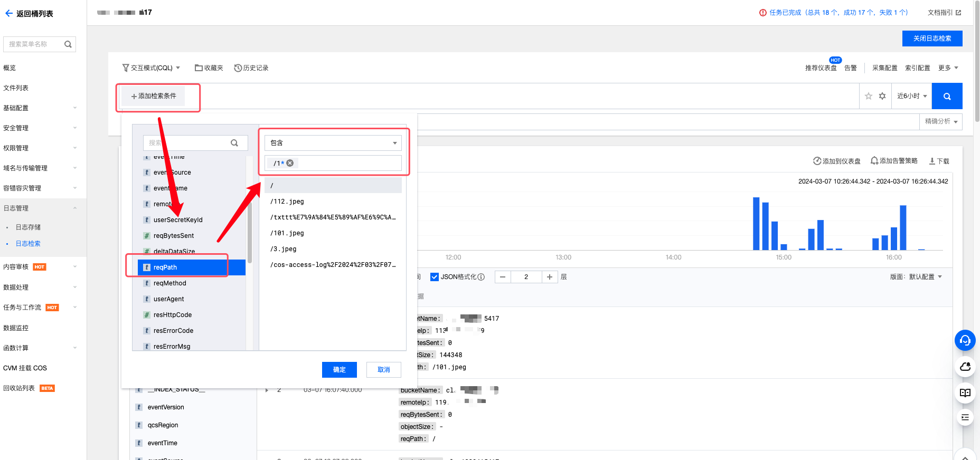Toggle the JSON格式化 checkbox
The width and height of the screenshot is (980, 460).
click(x=435, y=277)
